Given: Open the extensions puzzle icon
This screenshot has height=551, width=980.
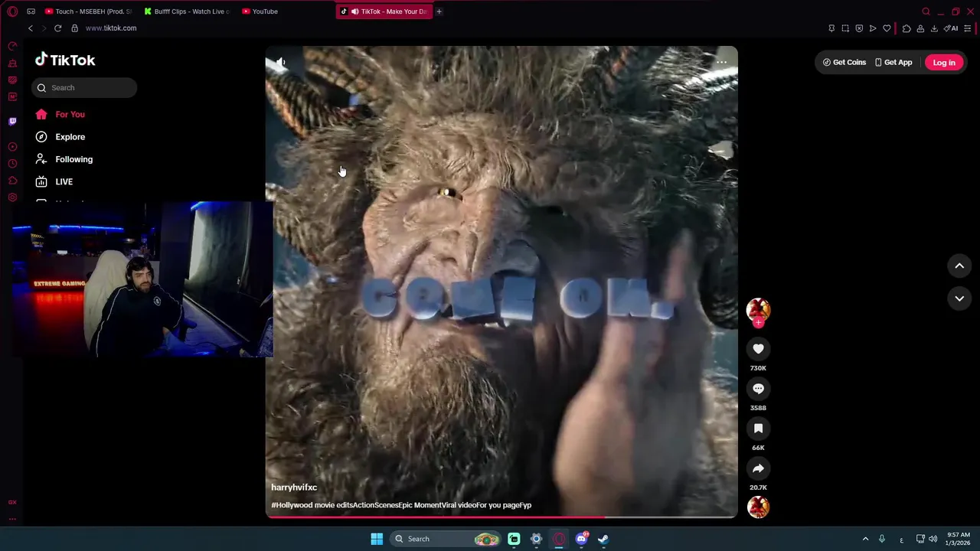Looking at the screenshot, I should pos(906,28).
